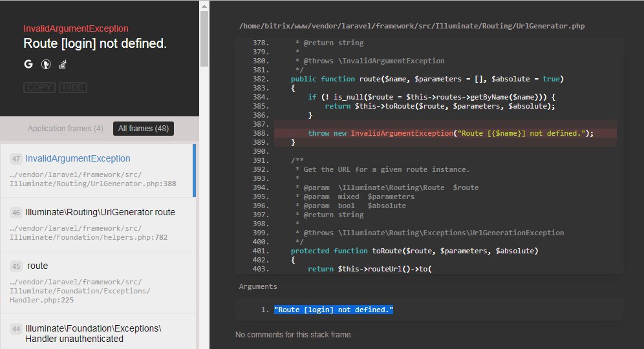Click the HIDE button
Screen dimensions: 644x349
(x=73, y=87)
